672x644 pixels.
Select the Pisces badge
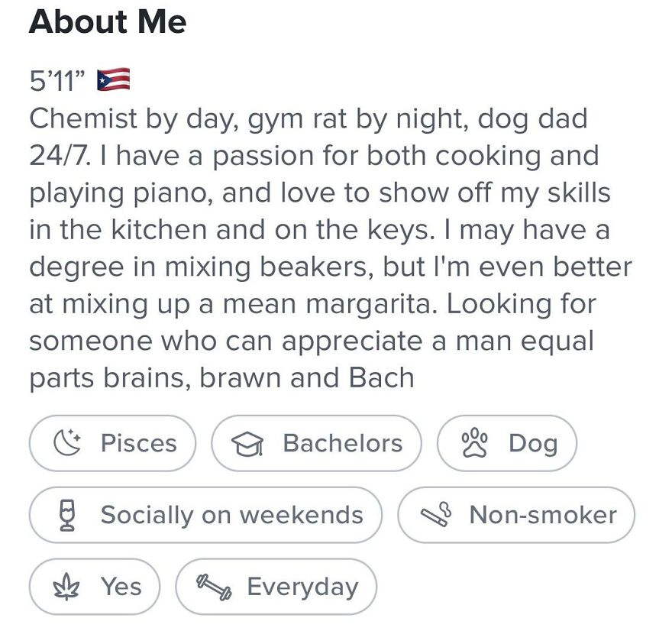113,442
